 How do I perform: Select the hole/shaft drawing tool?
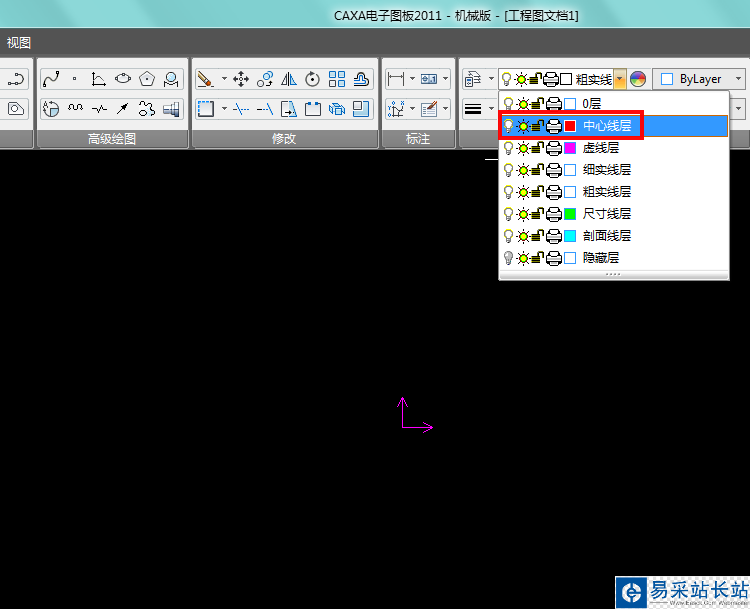point(171,109)
